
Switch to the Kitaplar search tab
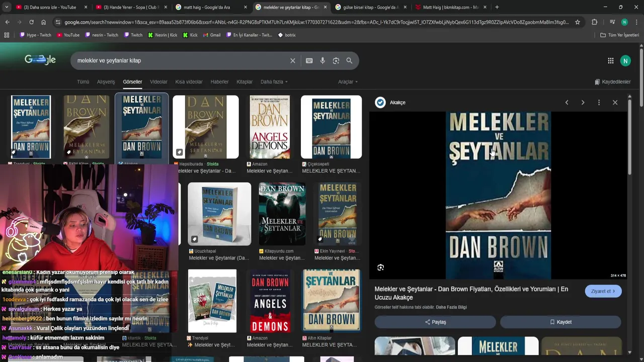click(x=245, y=82)
